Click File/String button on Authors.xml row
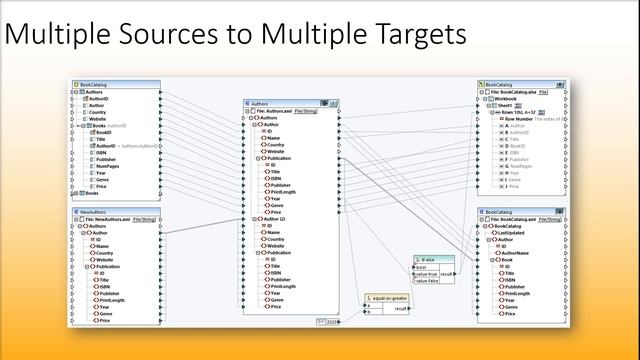This screenshot has height=360, width=640. [305, 111]
